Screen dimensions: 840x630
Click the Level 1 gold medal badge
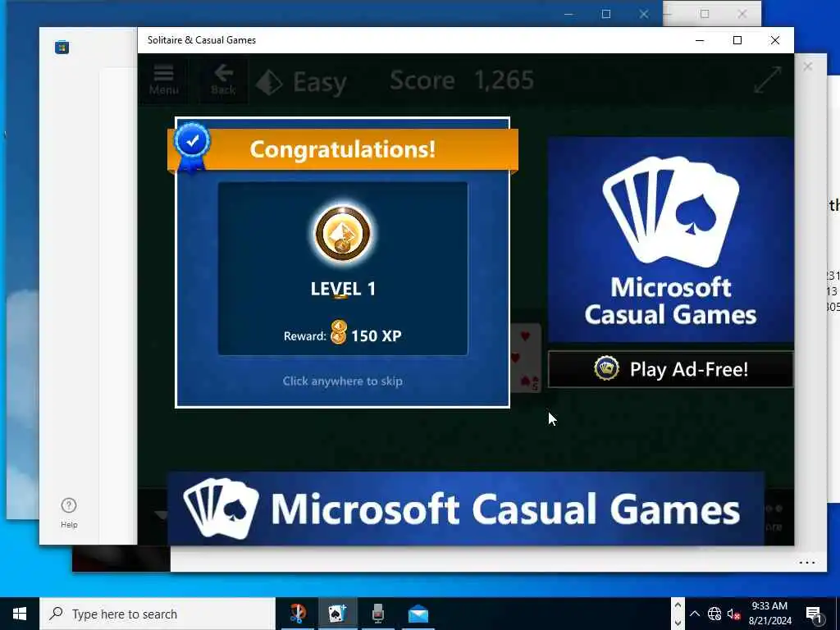[343, 234]
